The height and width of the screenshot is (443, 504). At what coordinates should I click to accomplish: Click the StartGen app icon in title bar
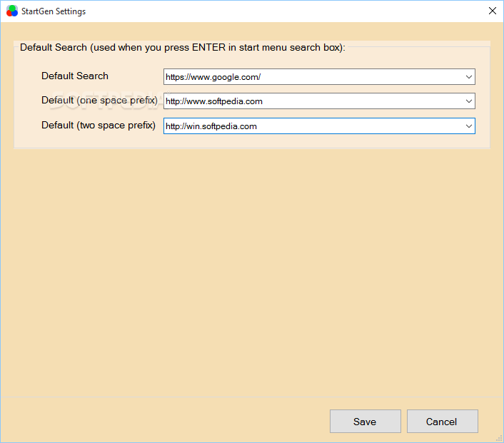pyautogui.click(x=12, y=11)
